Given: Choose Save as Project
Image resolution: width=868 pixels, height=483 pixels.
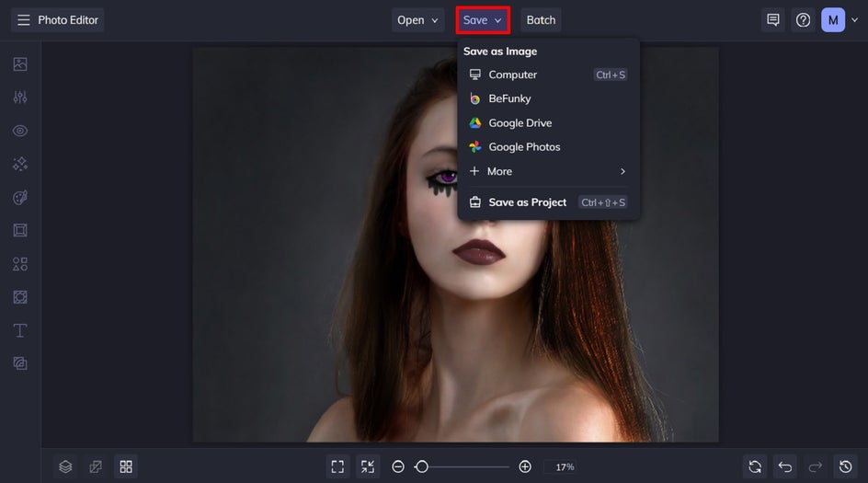Looking at the screenshot, I should (x=548, y=202).
